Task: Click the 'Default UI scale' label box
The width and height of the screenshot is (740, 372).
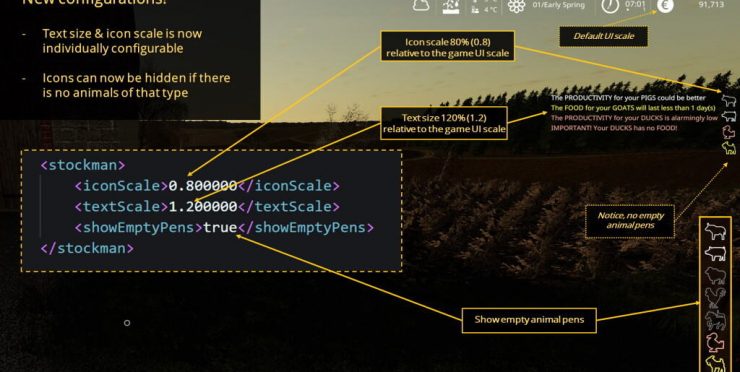Action: pyautogui.click(x=603, y=36)
